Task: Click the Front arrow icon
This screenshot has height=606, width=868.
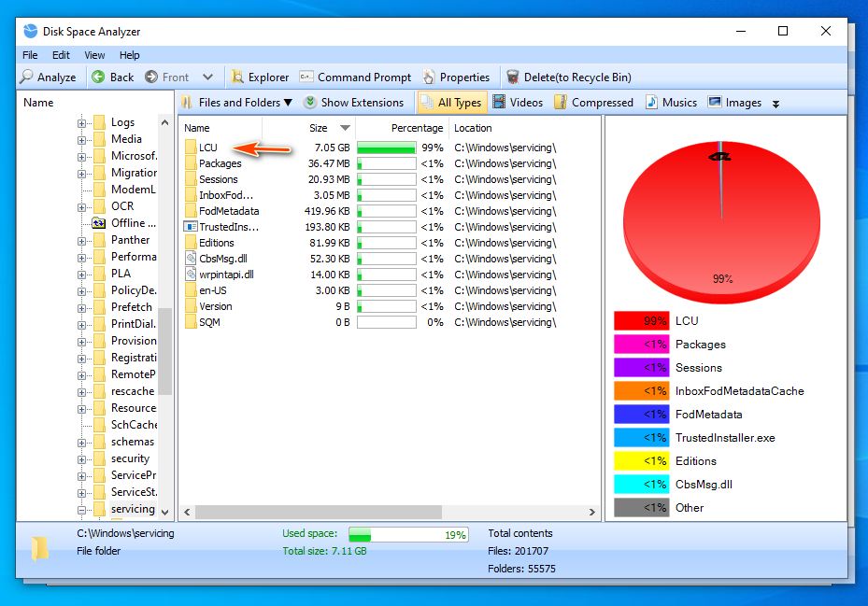Action: click(x=151, y=77)
